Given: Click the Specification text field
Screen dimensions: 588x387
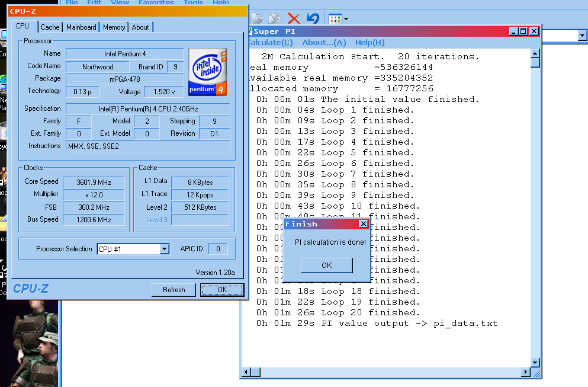Looking at the screenshot, I should [x=147, y=109].
